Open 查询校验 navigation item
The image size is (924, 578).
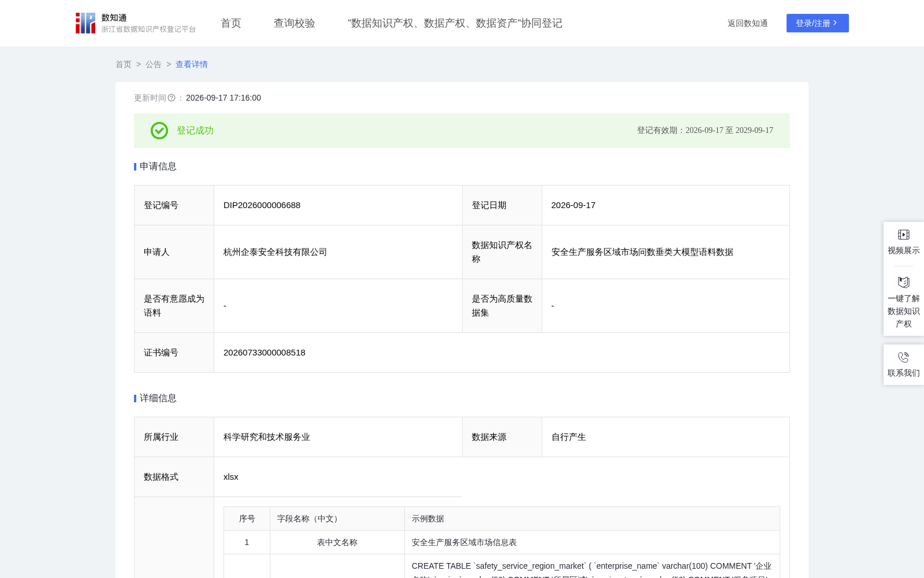pyautogui.click(x=295, y=23)
